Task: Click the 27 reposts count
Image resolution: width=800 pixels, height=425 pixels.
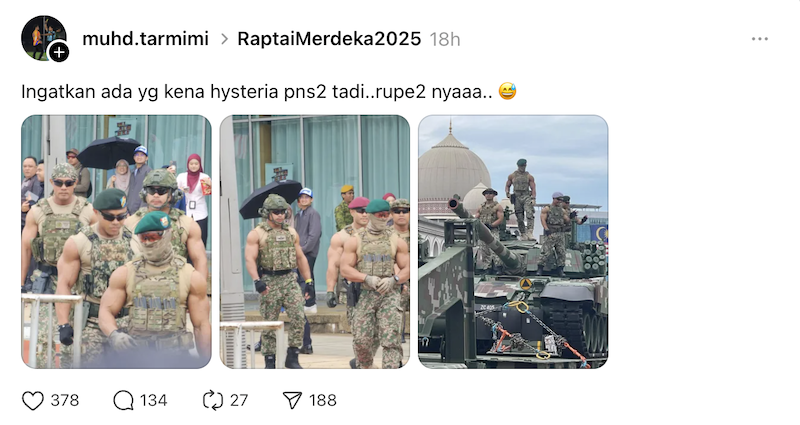Action: pos(239,401)
